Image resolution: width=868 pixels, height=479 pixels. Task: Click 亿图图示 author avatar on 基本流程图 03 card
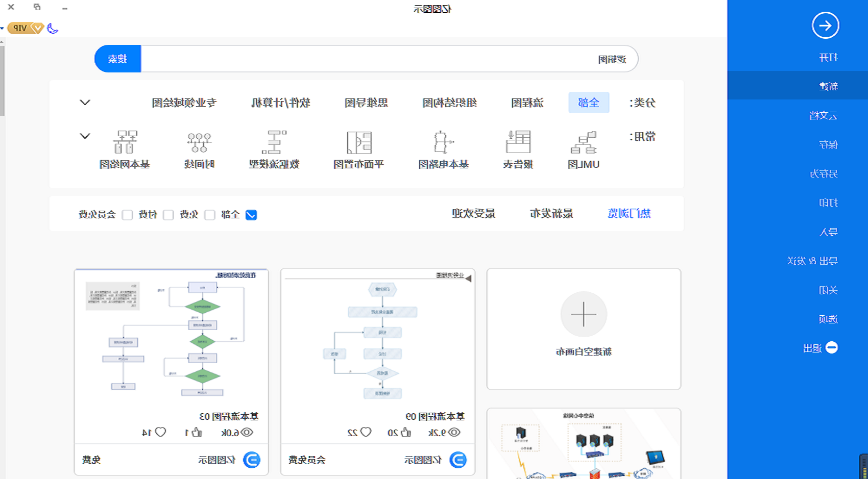pyautogui.click(x=252, y=460)
